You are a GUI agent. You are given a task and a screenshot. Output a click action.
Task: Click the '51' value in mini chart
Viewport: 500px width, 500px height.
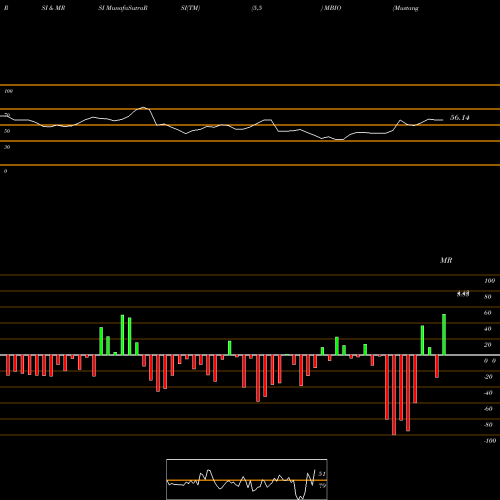(x=322, y=474)
